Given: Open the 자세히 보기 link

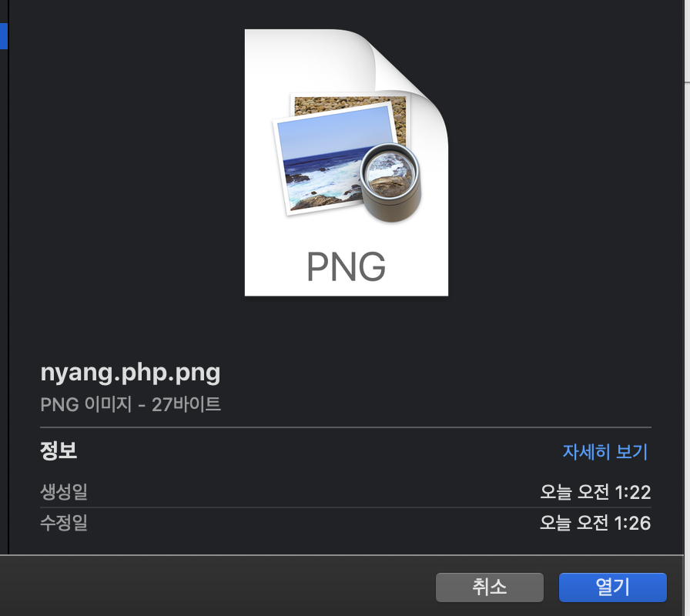Looking at the screenshot, I should (605, 452).
